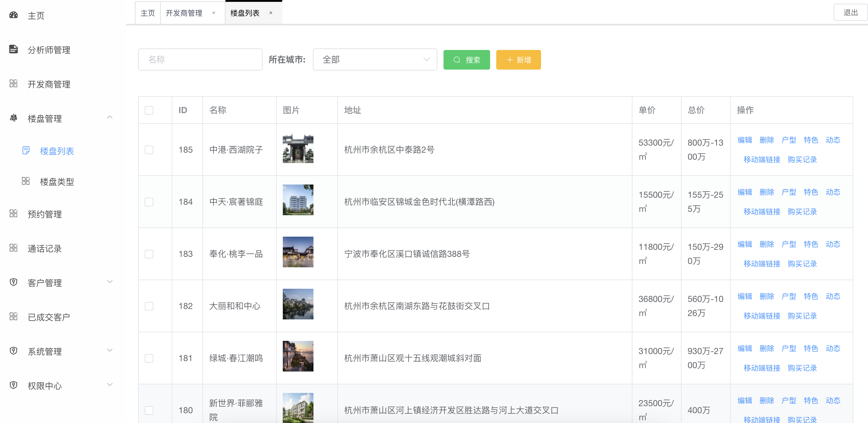The height and width of the screenshot is (423, 868).
Task: Click 购买记录 link for 中港·西湖院子
Action: pyautogui.click(x=802, y=160)
